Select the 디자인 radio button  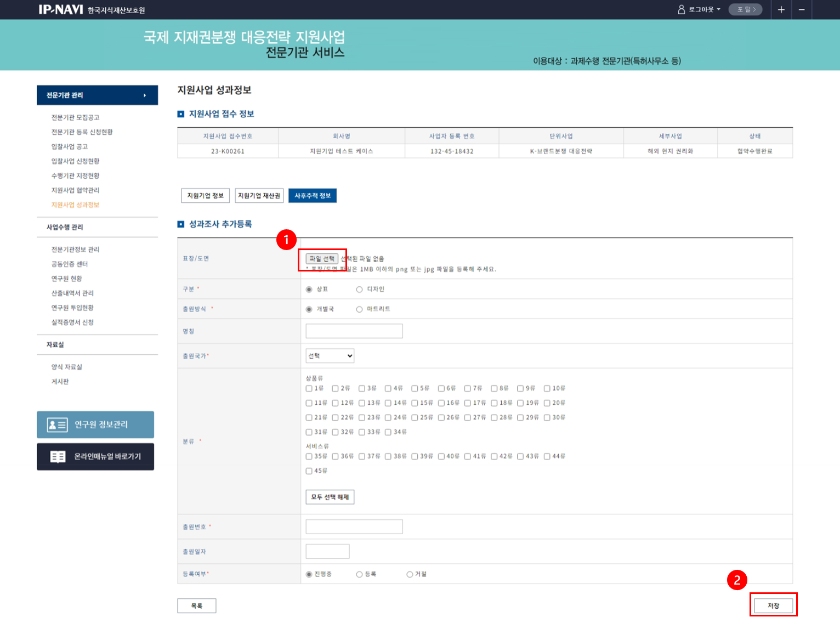(x=360, y=290)
